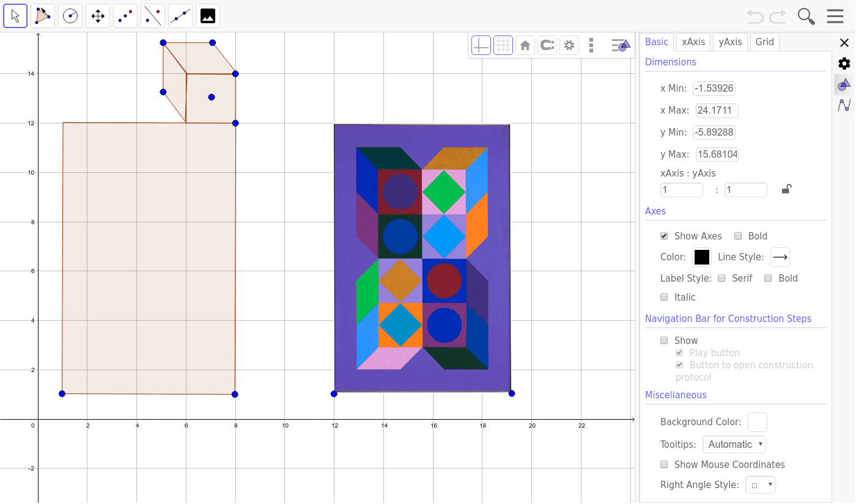The width and height of the screenshot is (856, 504).
Task: Enable Show Mouse Coordinates
Action: pos(664,464)
